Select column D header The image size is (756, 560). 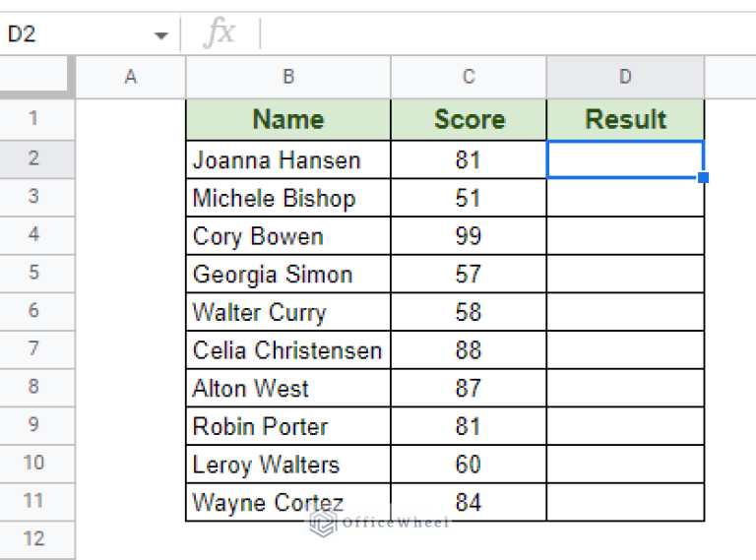(x=625, y=77)
